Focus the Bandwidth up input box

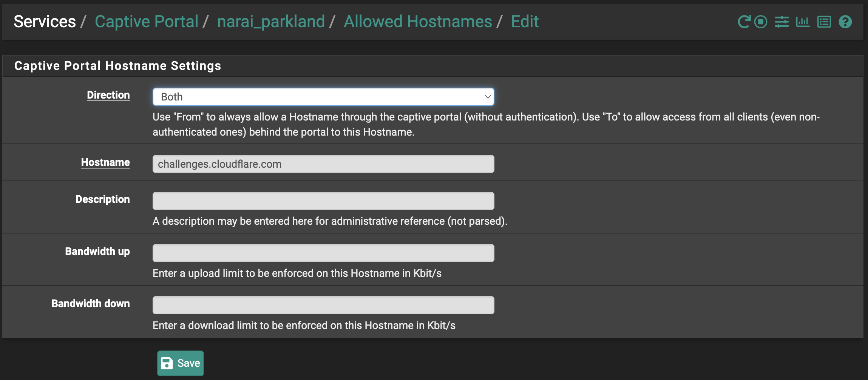point(323,253)
